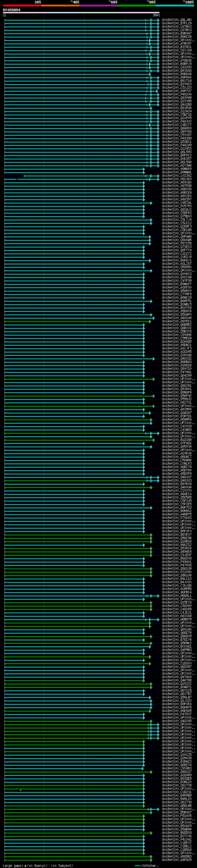Select entry UniRef100_C6SZ83
Image resolution: width=197 pixels, height=868 pixels.
coord(177,67)
